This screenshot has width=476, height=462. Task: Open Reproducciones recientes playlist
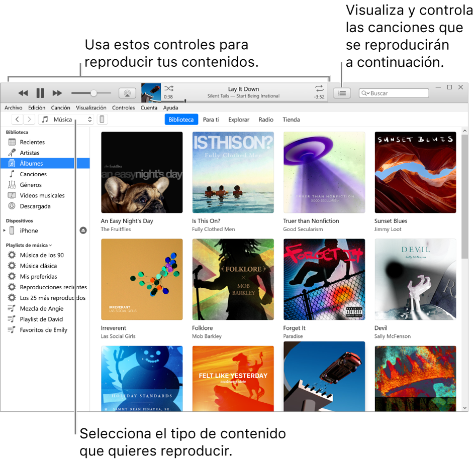pyautogui.click(x=45, y=287)
